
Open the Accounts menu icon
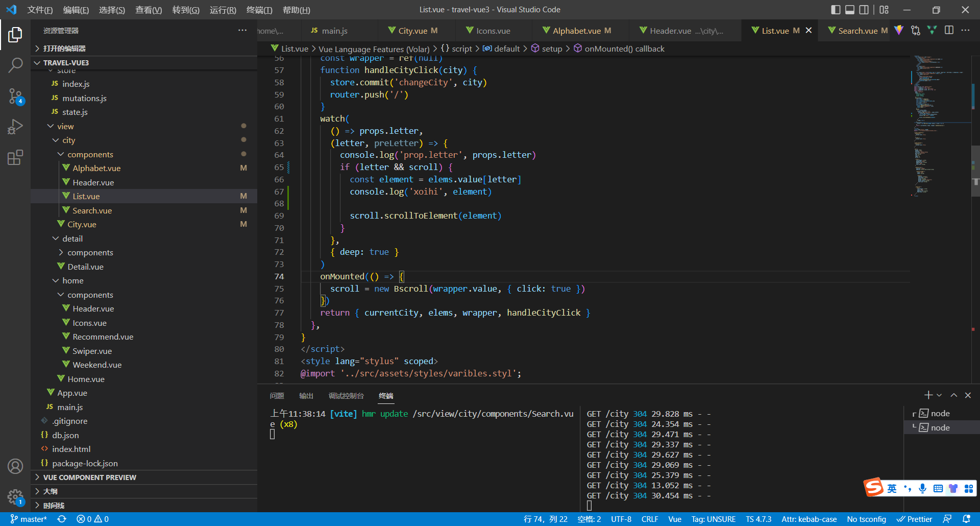click(15, 466)
